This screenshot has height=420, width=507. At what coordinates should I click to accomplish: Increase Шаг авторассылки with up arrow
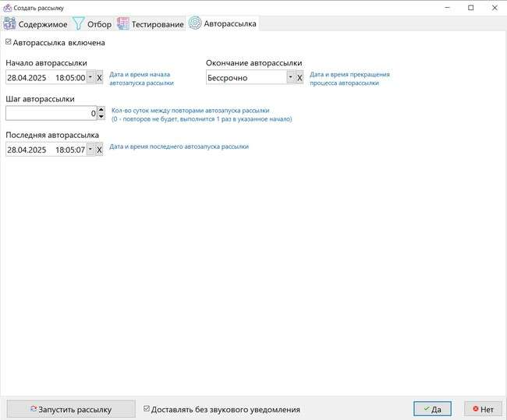101,110
